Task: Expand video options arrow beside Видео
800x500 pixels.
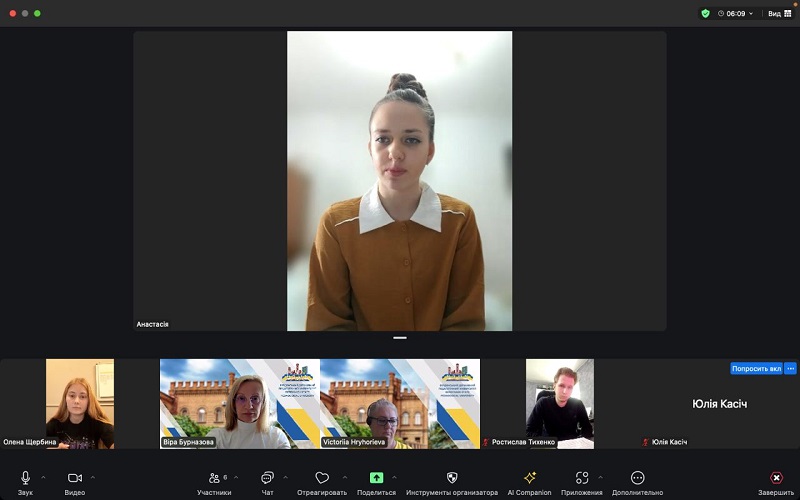Action: (x=92, y=477)
